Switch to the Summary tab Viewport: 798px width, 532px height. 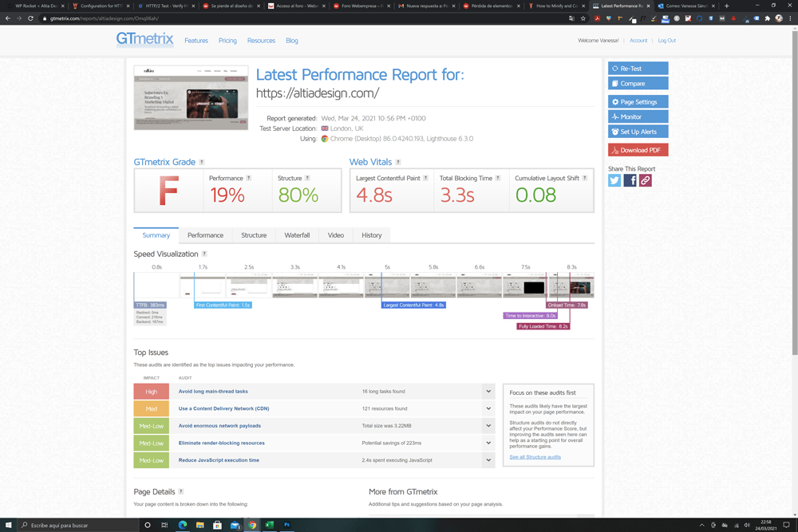pos(156,235)
